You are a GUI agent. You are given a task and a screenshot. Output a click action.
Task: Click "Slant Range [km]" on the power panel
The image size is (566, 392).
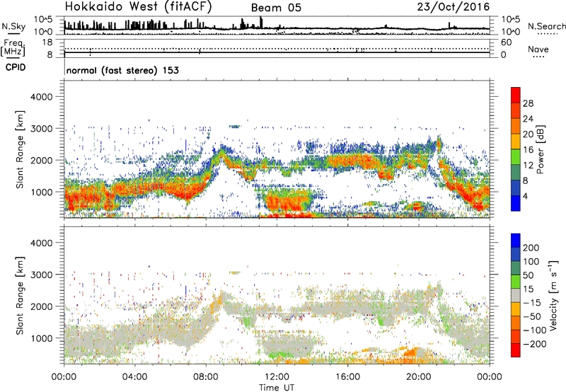(x=21, y=149)
